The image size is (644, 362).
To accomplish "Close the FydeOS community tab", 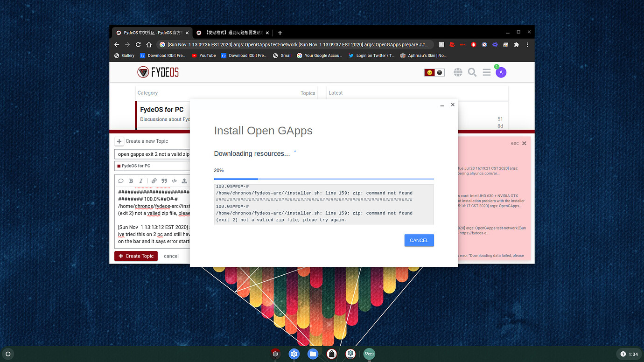I will pyautogui.click(x=187, y=33).
